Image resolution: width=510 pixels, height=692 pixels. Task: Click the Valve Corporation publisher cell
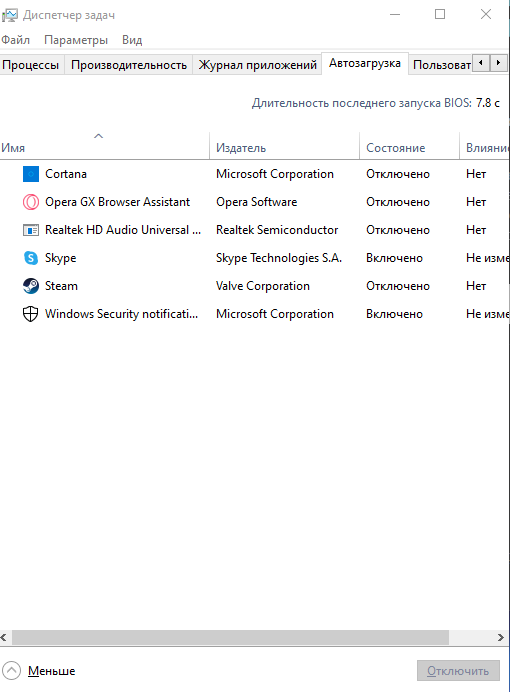(262, 286)
